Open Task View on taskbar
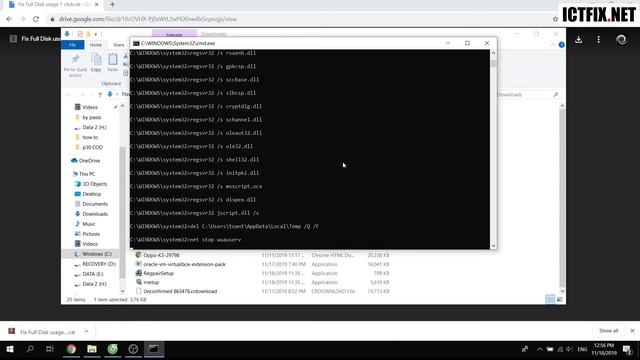 click(50, 349)
